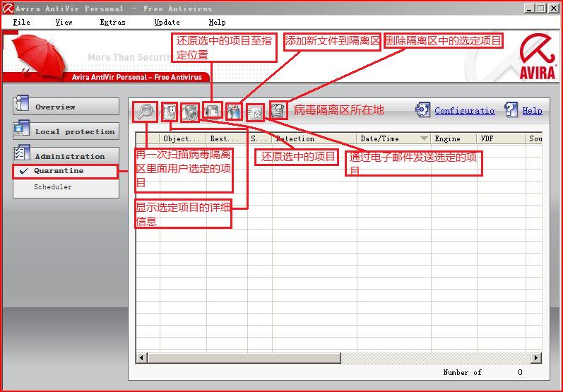The image size is (563, 392).
Task: Click the rescan object magnifier icon
Action: click(x=146, y=112)
